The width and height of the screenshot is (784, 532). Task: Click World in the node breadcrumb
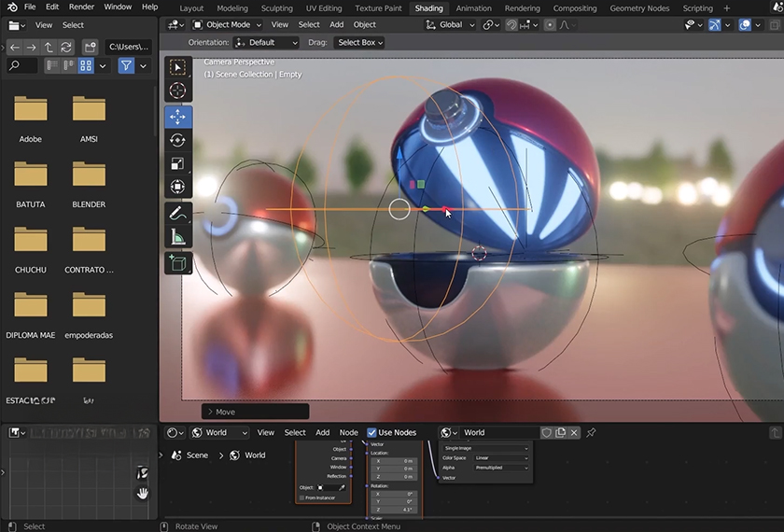tap(254, 455)
